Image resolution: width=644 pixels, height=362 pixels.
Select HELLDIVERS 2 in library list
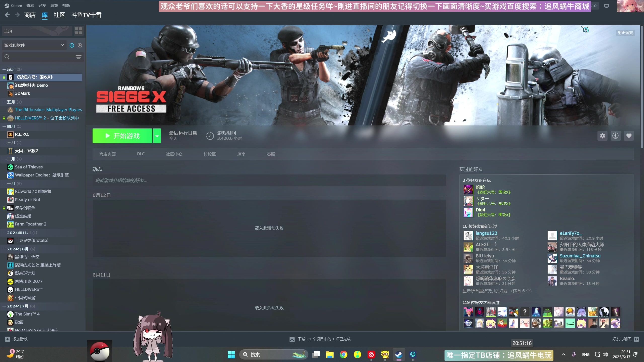[x=42, y=118]
